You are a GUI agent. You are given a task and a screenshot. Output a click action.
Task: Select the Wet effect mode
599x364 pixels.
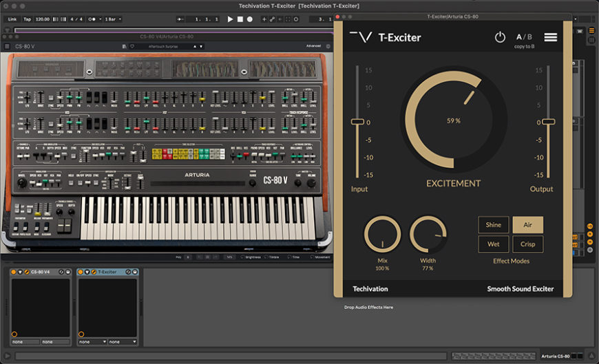coord(493,244)
